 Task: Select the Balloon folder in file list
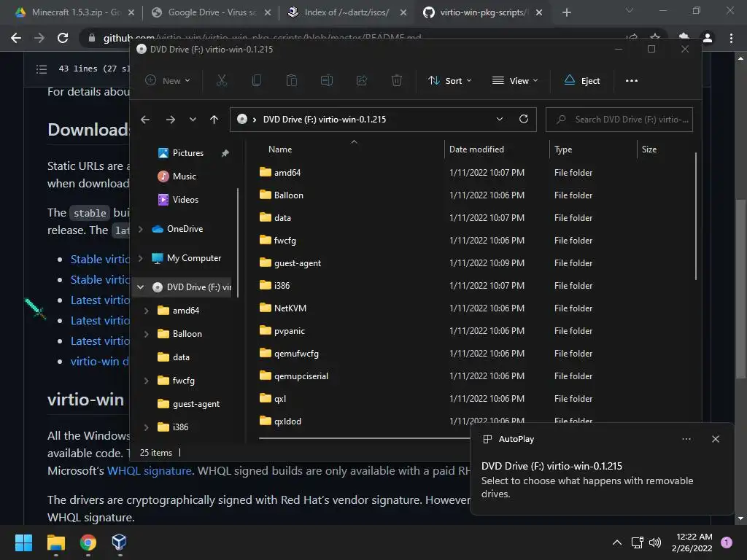pos(282,195)
